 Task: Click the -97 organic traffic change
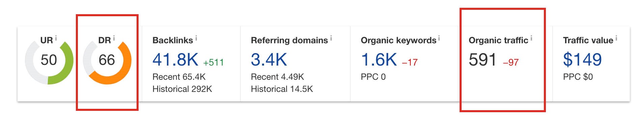point(511,63)
